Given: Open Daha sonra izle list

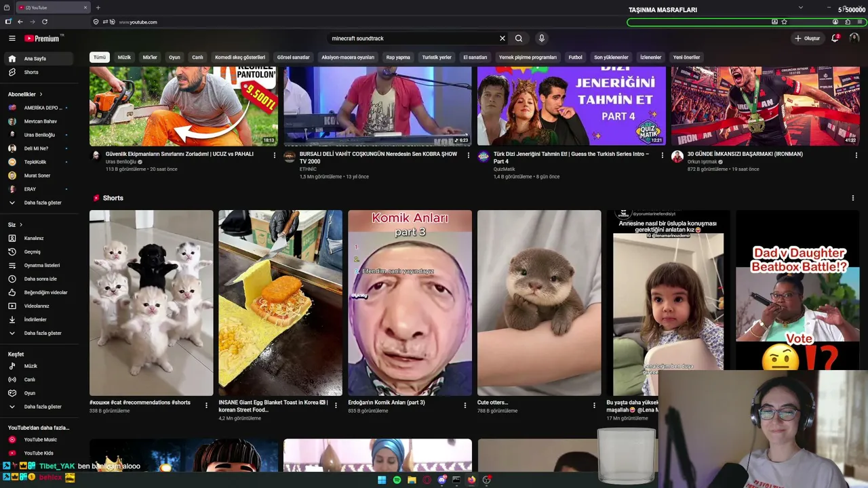Looking at the screenshot, I should (38, 279).
